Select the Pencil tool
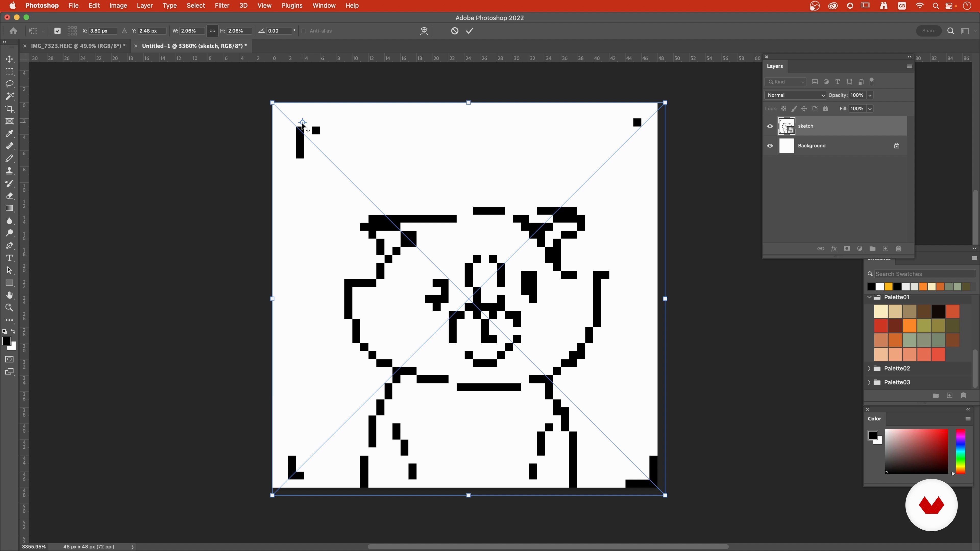The image size is (980, 551). pyautogui.click(x=9, y=159)
